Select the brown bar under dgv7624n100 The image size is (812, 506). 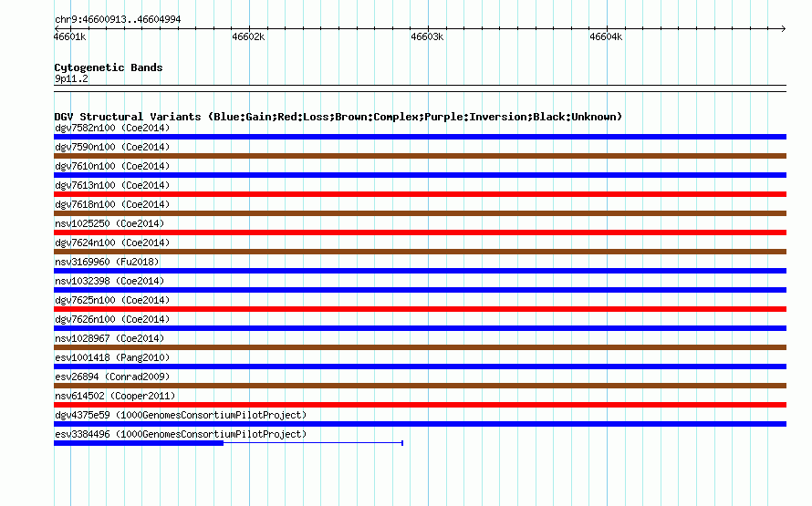pos(420,252)
